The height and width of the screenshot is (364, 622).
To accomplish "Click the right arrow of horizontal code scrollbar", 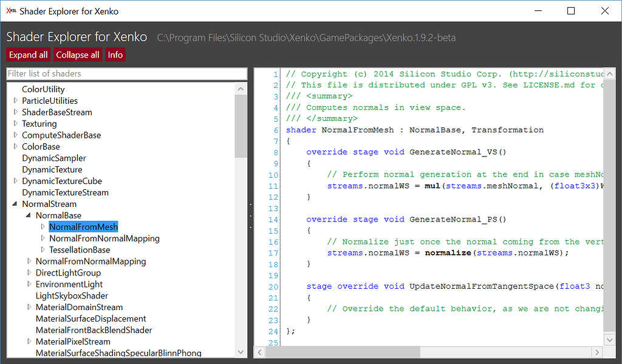I will click(597, 352).
